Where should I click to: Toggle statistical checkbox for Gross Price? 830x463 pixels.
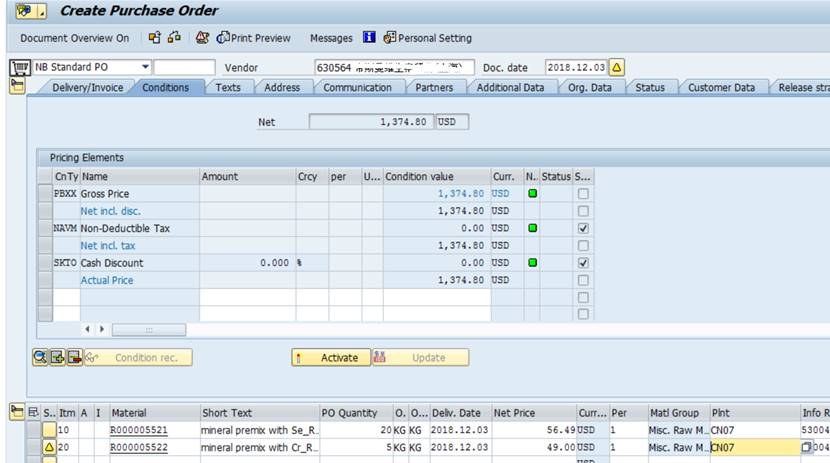coord(583,194)
